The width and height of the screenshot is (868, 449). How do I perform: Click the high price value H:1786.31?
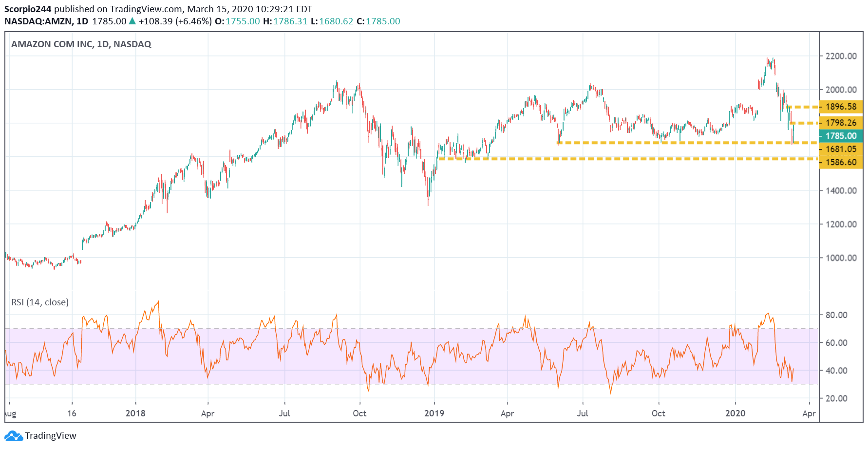point(285,21)
